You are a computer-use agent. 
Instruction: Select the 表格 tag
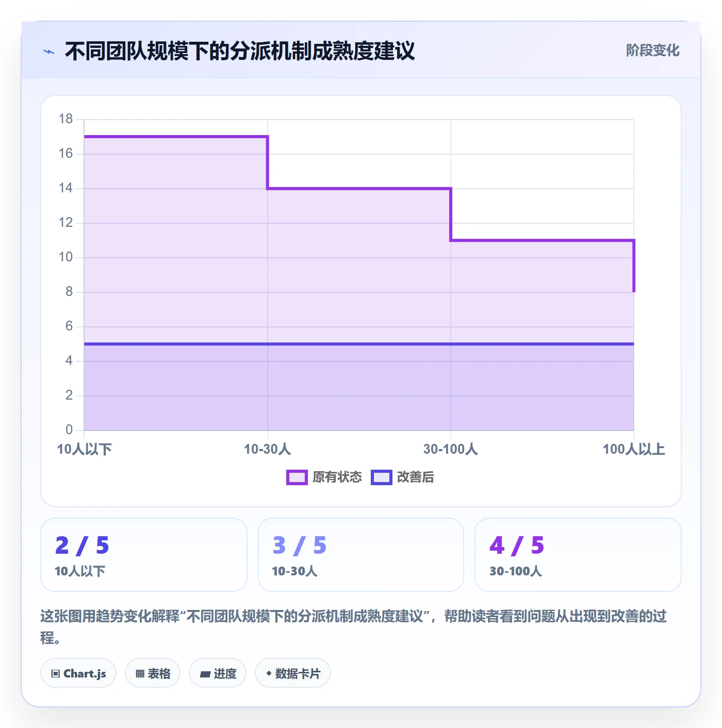pos(153,673)
